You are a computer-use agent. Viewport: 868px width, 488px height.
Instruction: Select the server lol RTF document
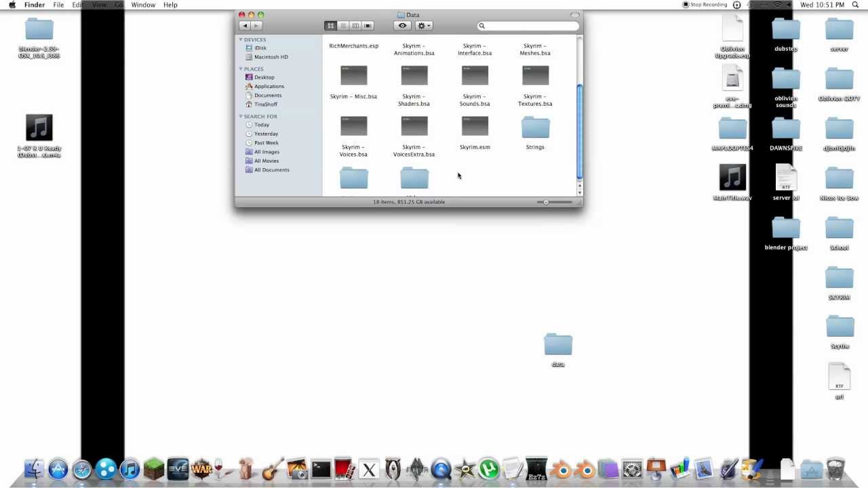786,178
